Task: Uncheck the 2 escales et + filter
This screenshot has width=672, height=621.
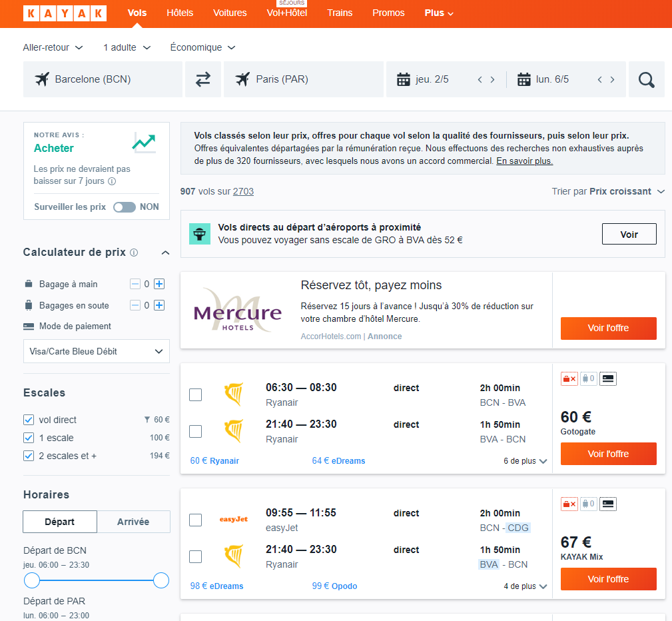Action: pyautogui.click(x=28, y=456)
